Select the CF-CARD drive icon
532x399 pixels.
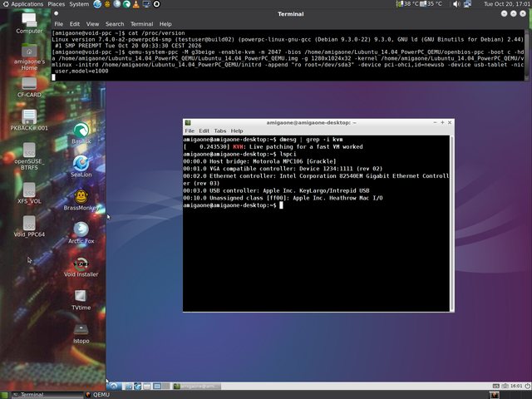click(29, 87)
